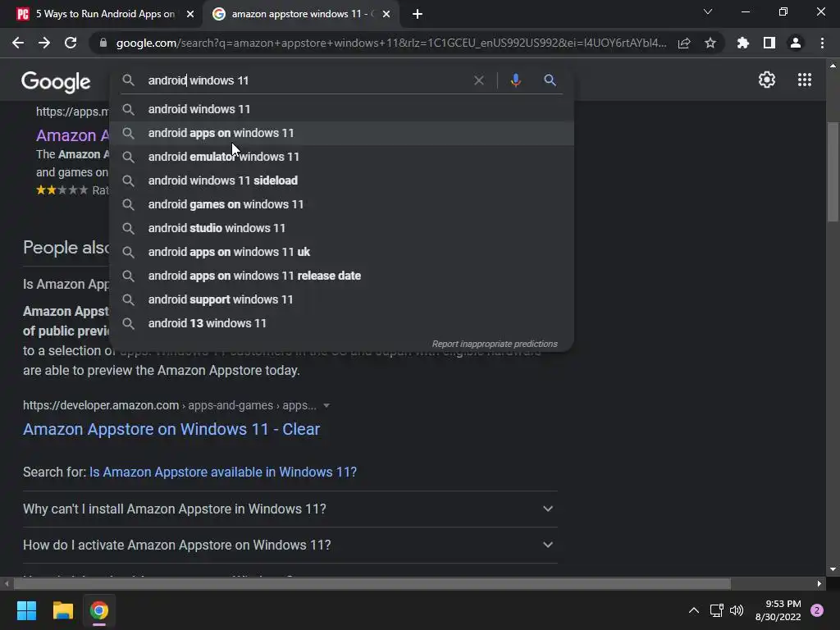Go back to the previous page
Viewport: 840px width, 630px height.
point(18,43)
